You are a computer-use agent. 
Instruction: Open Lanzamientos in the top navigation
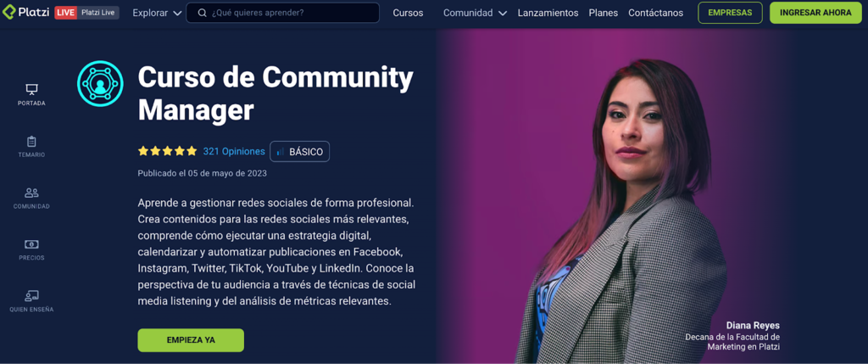pos(548,13)
